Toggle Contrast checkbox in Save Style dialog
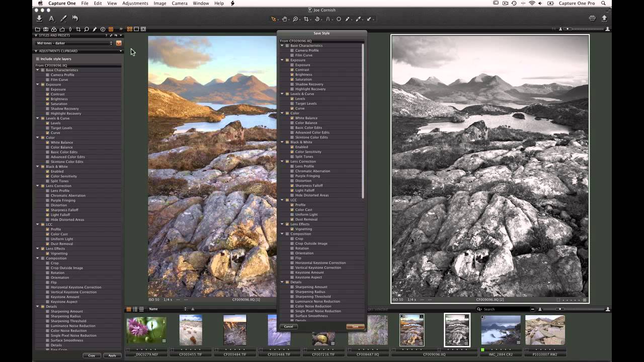 292,70
